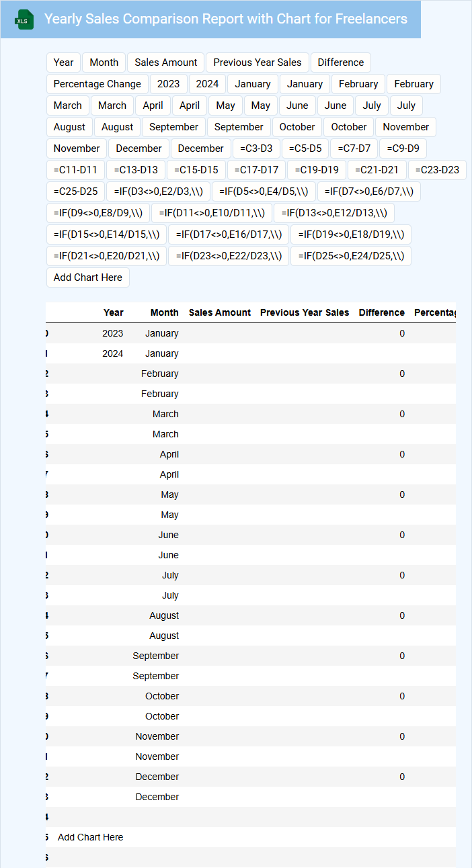Select the 2024 cell in the table
The height and width of the screenshot is (868, 472).
point(113,353)
